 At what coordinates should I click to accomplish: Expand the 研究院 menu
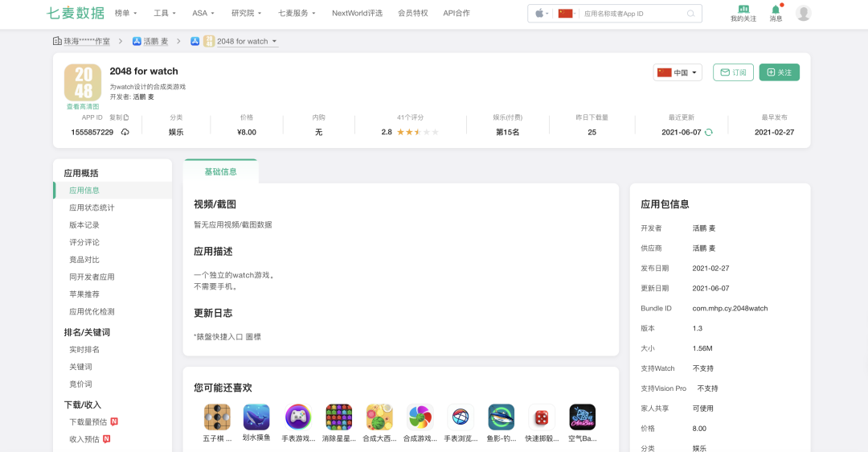pyautogui.click(x=247, y=13)
